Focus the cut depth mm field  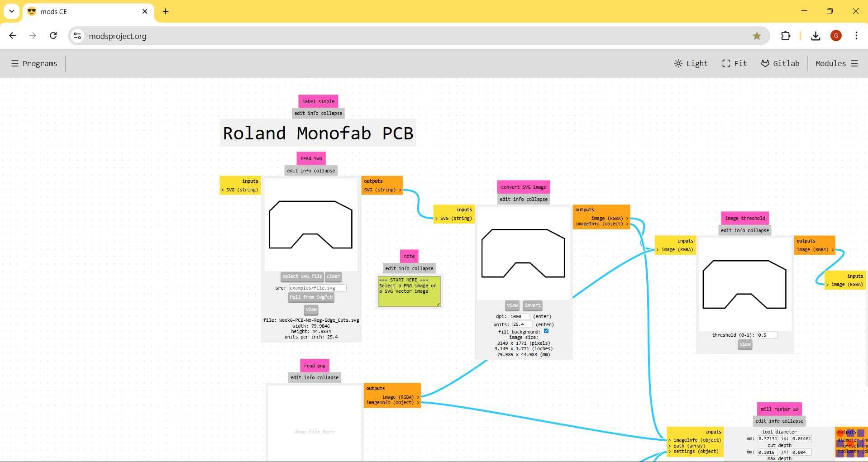[768, 452]
